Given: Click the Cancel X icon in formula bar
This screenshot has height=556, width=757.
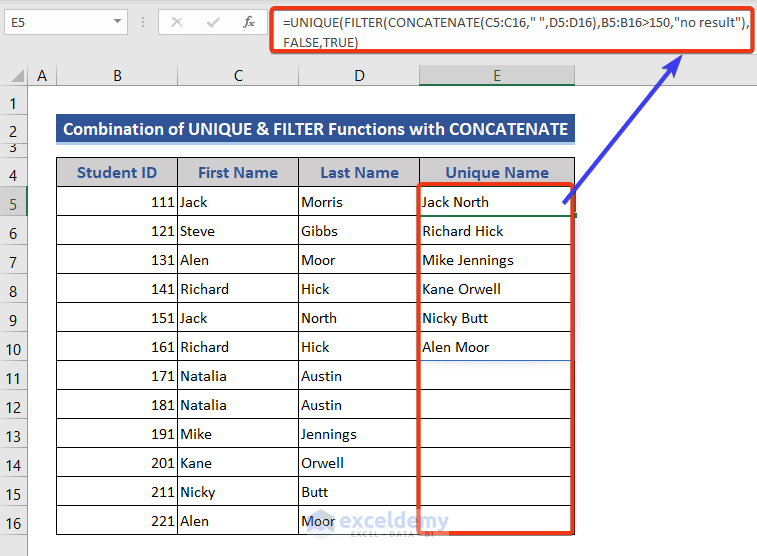Looking at the screenshot, I should click(x=177, y=22).
